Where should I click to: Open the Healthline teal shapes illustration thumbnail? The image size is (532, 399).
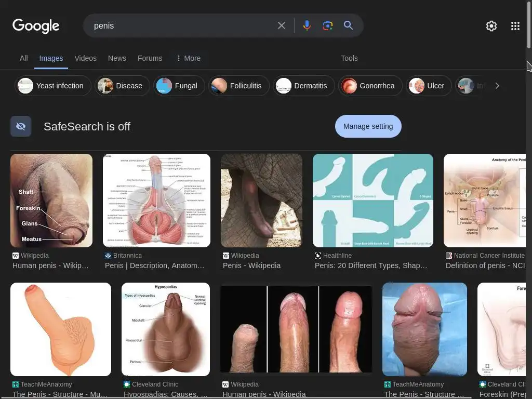click(x=373, y=201)
